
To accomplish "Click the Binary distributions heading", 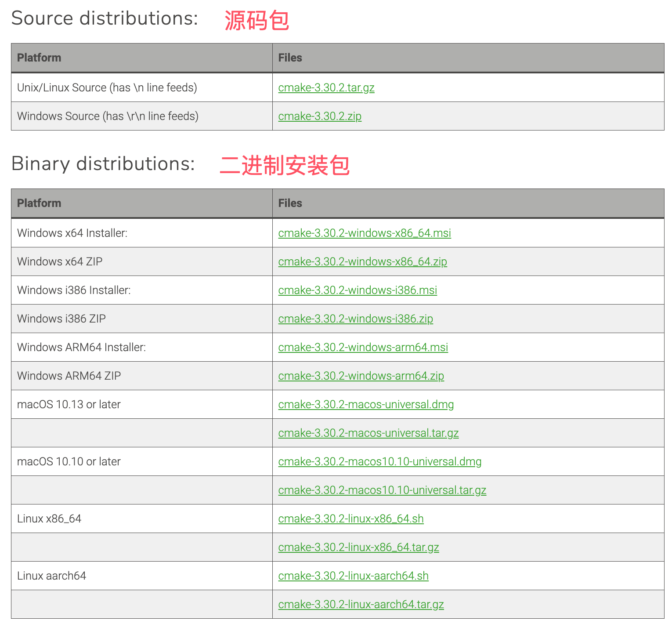I will tap(103, 164).
